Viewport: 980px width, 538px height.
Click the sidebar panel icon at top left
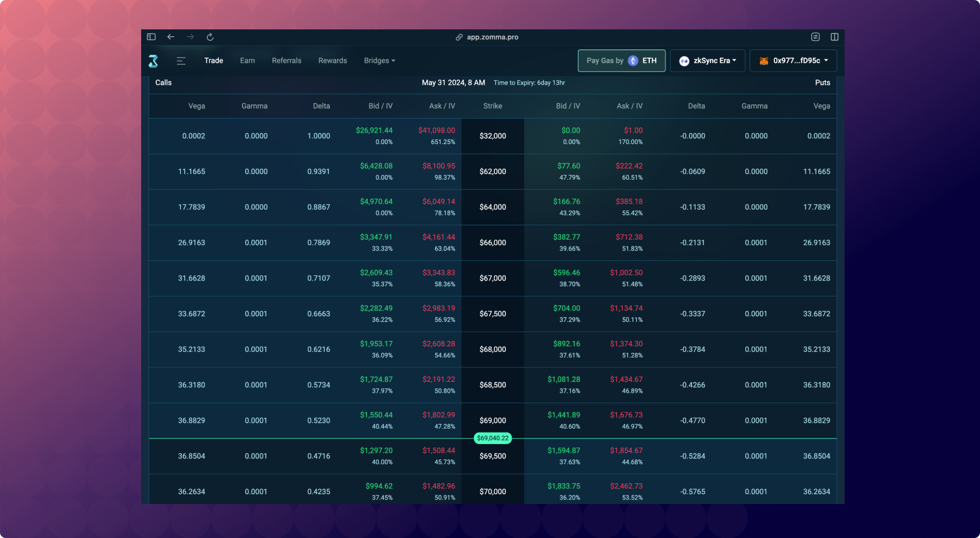(x=151, y=37)
